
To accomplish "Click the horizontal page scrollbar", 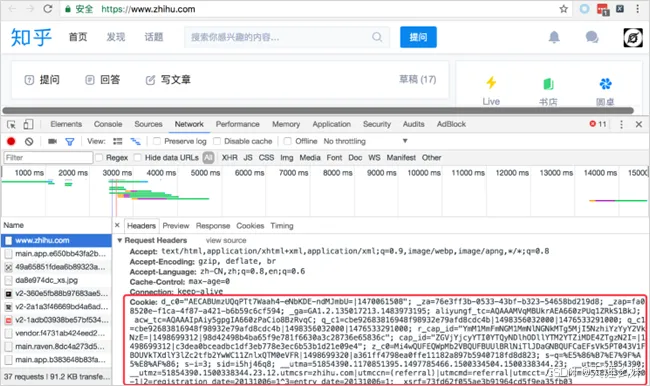I will tap(318, 110).
